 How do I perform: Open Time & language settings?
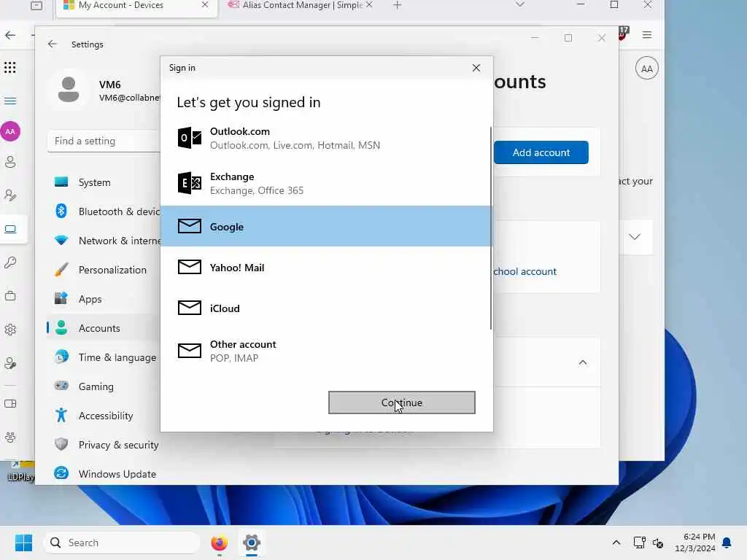tap(104, 357)
